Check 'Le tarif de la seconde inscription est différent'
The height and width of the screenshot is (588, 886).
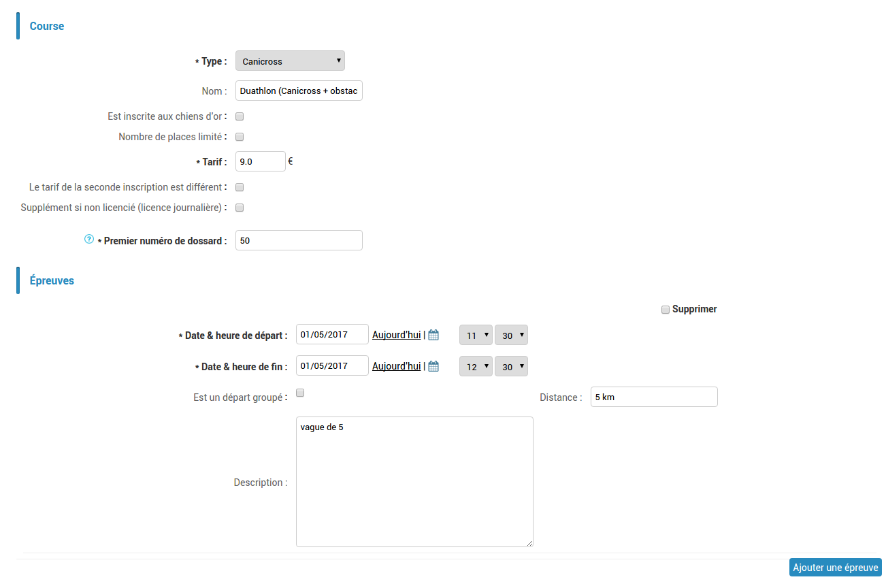coord(240,187)
